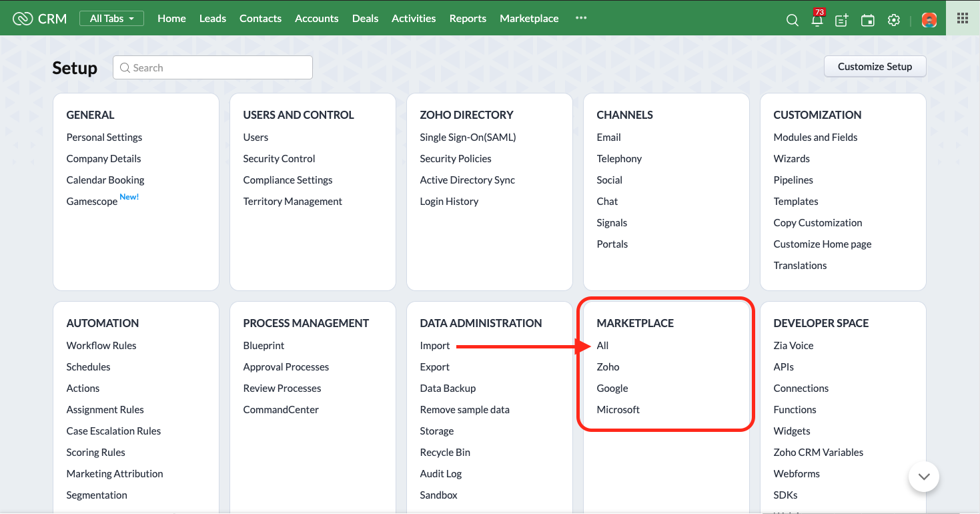Screen dimensions: 980x514
Task: Switch to the Leads tab
Action: pyautogui.click(x=213, y=19)
